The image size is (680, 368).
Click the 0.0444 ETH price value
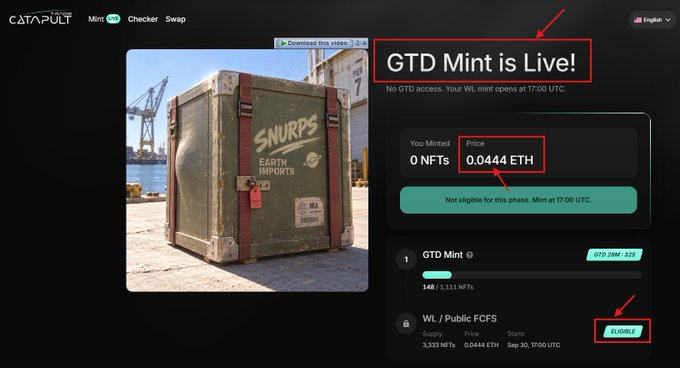[x=500, y=160]
